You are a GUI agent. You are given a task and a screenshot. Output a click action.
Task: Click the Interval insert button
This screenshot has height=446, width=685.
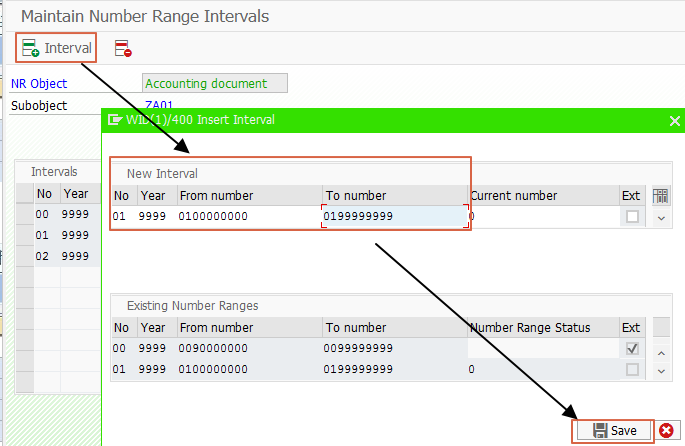click(x=56, y=48)
